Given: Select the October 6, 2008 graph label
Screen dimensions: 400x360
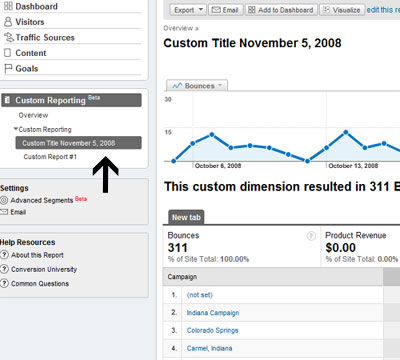Looking at the screenshot, I should [218, 166].
